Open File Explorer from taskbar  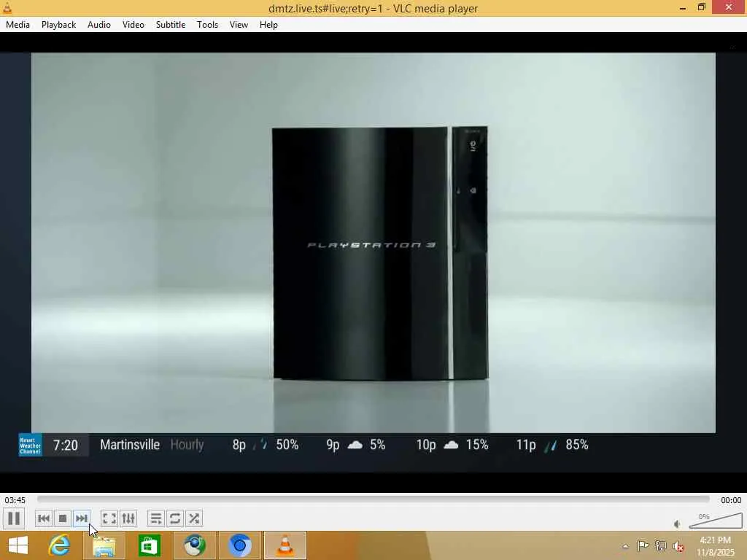[x=104, y=545]
